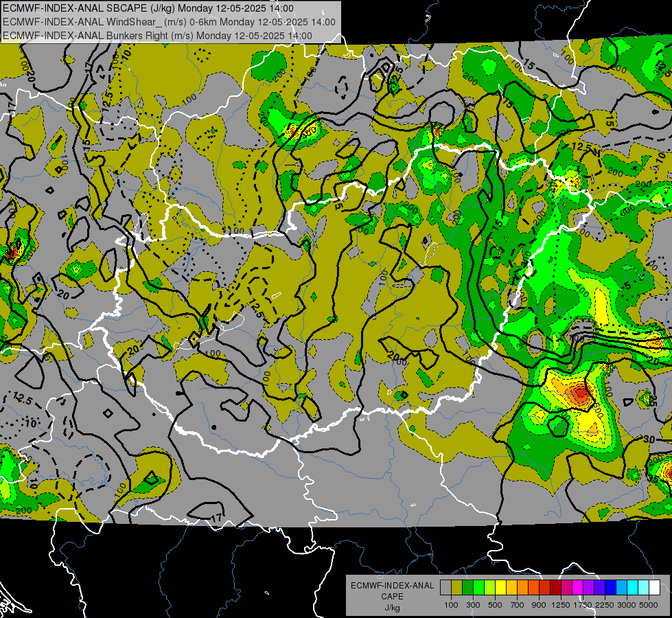Screen dimensions: 672x618
Task: Click the ECMWF-INDEX-ANAL label in legend box
Action: point(392,586)
